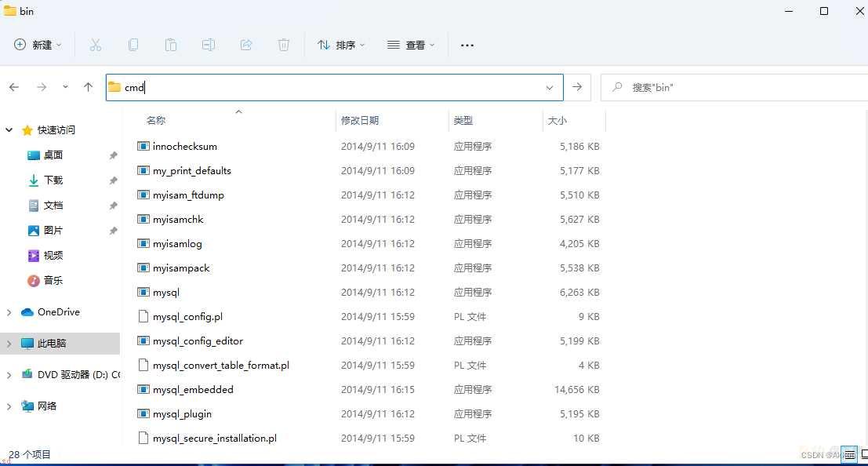Switch to details view in status bar
The width and height of the screenshot is (868, 466).
click(849, 455)
